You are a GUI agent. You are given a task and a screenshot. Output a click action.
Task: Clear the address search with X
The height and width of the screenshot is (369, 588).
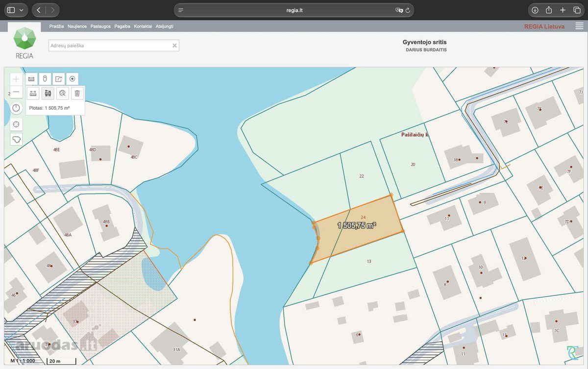(x=174, y=46)
